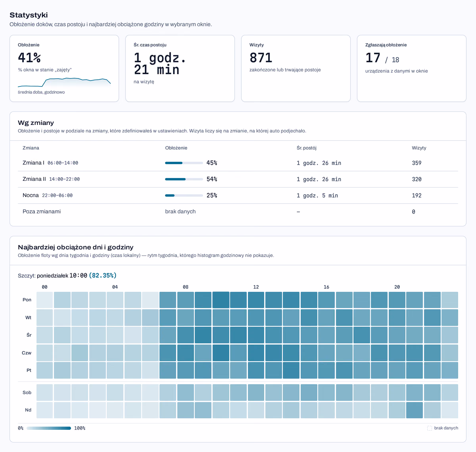The image size is (476, 452).
Task: Click the hourly occupancy sparkline chart
Action: pyautogui.click(x=64, y=82)
